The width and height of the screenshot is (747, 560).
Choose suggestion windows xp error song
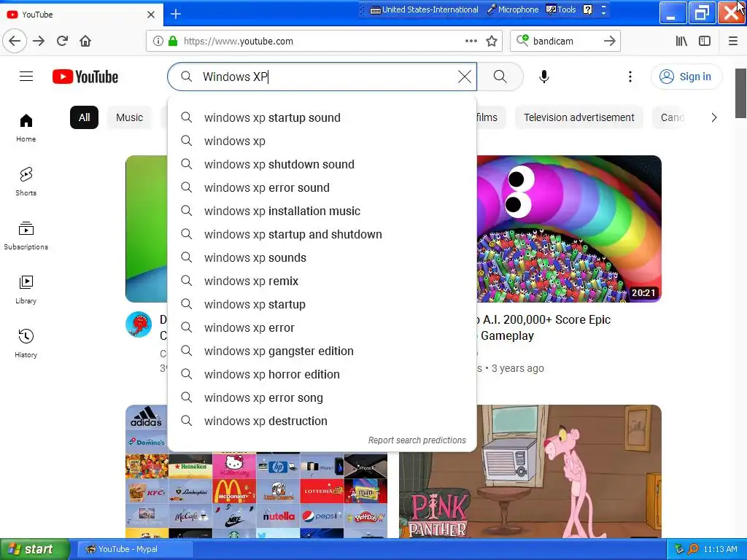click(x=322, y=397)
